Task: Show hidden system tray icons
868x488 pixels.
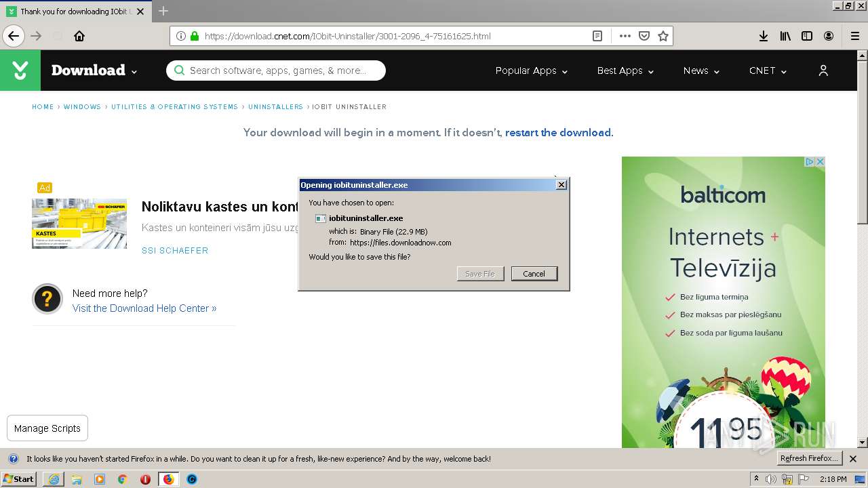Action: (756, 479)
